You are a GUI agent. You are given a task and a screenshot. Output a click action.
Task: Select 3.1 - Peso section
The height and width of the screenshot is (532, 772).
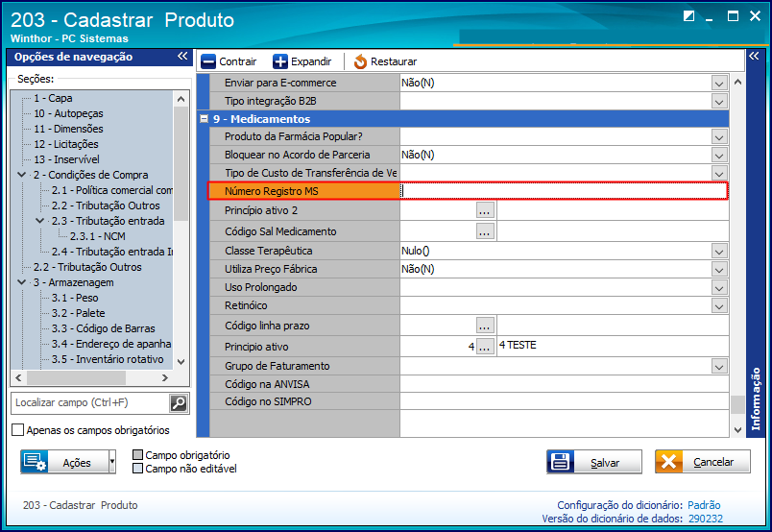(75, 298)
